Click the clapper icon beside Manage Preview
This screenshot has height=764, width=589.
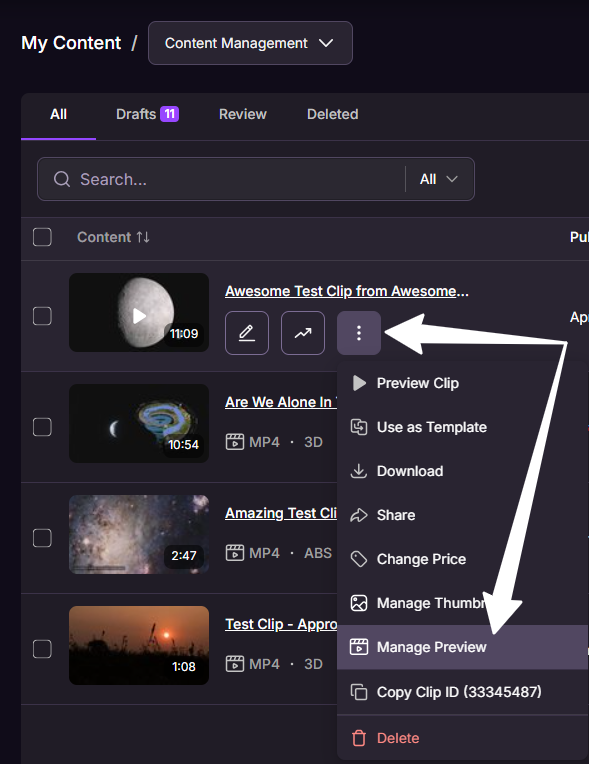(x=359, y=647)
